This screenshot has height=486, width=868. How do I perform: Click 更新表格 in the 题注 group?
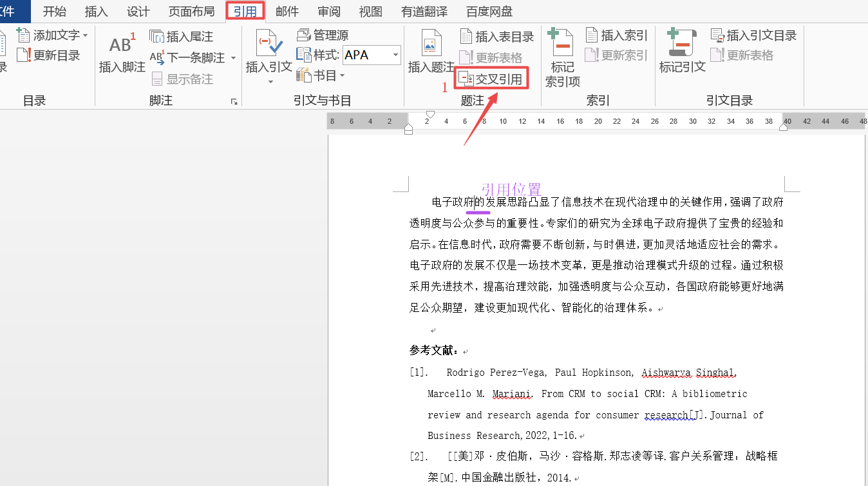click(491, 58)
